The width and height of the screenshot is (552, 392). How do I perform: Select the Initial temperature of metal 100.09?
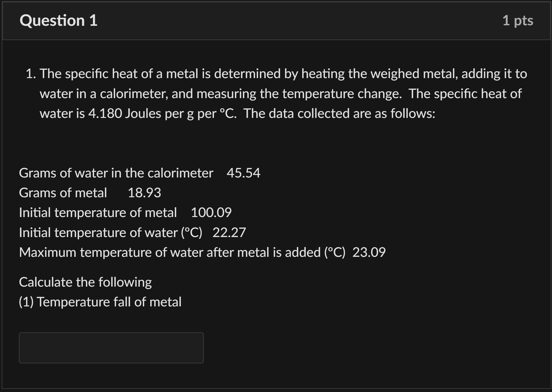(x=211, y=212)
